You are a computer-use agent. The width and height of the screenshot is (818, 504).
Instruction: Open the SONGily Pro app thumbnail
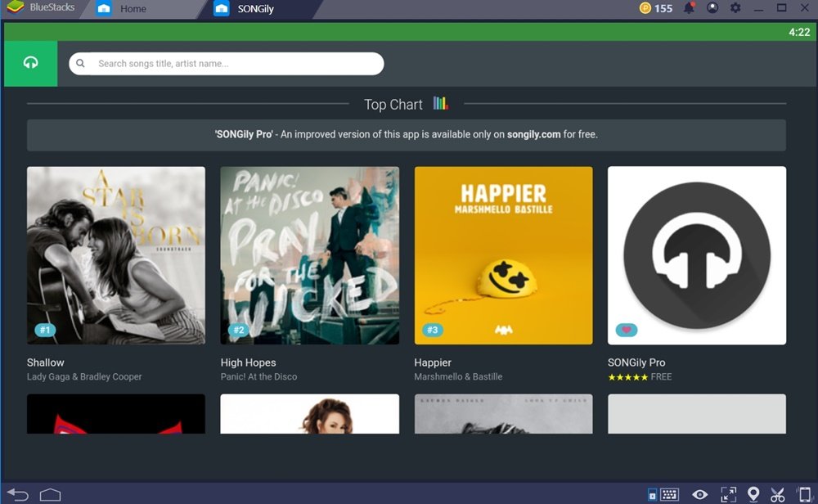tap(697, 255)
